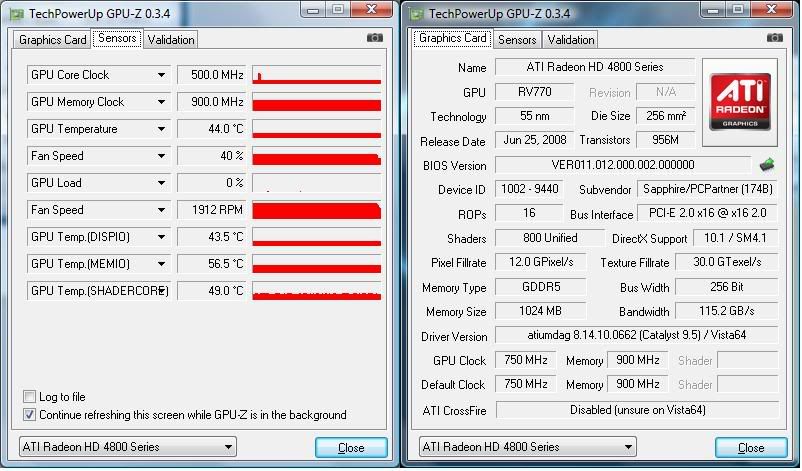This screenshot has width=802, height=471.
Task: Click the ATI Radeon Graphics logo
Action: pos(740,100)
